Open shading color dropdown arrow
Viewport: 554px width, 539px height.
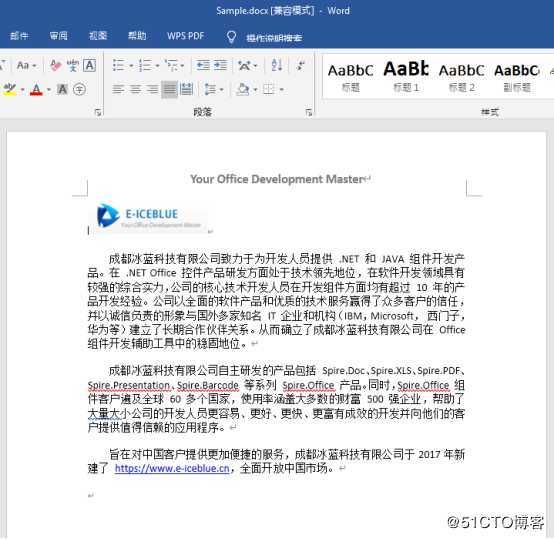click(x=255, y=89)
